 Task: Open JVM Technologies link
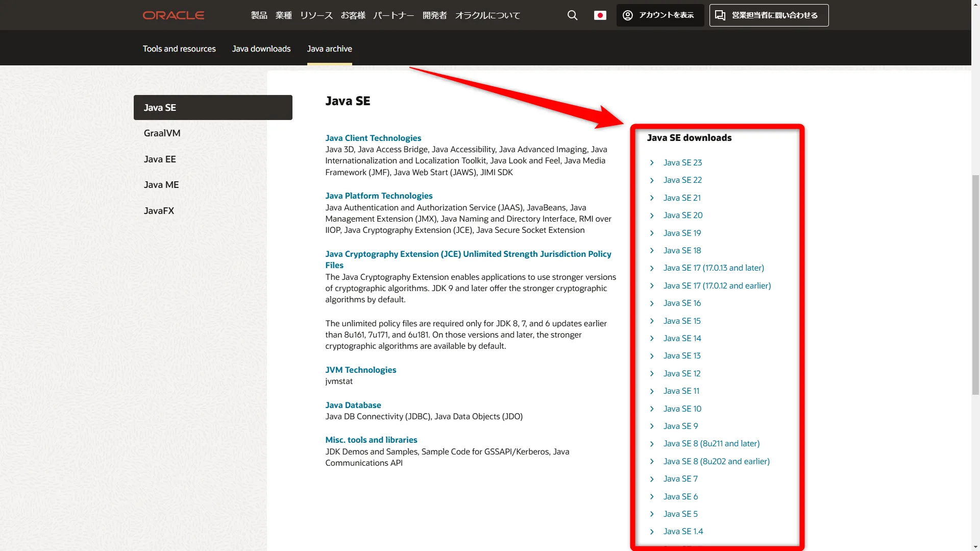point(360,370)
